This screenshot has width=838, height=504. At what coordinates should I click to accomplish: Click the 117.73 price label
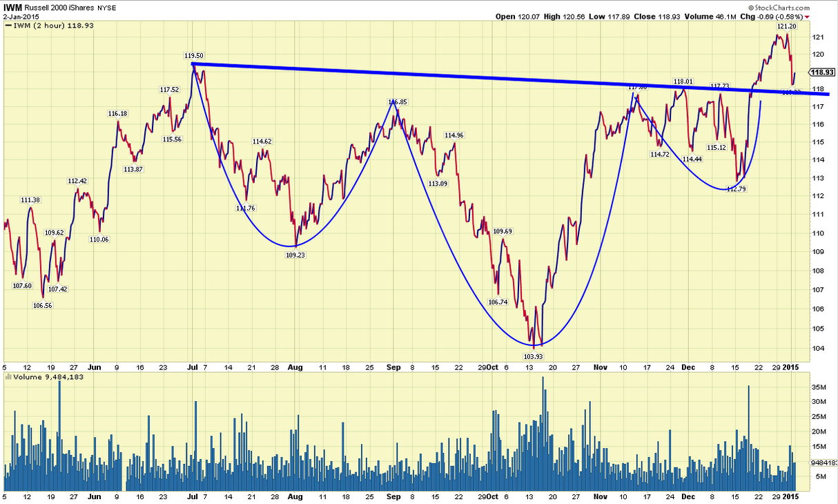tap(720, 86)
